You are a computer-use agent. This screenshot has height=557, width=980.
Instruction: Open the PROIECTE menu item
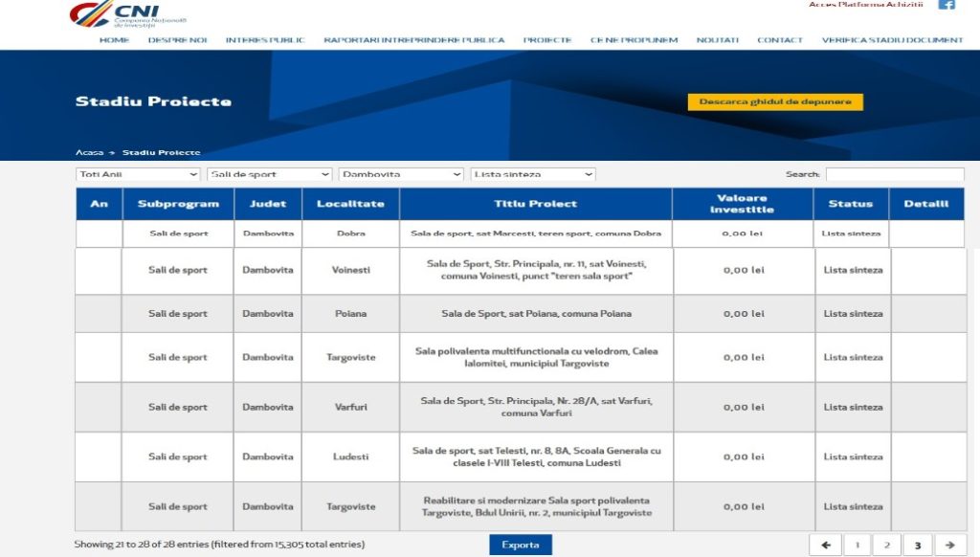tap(547, 40)
